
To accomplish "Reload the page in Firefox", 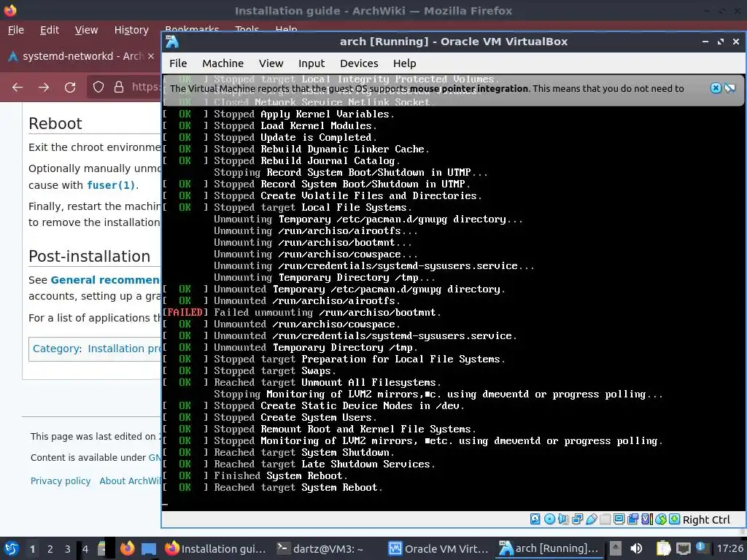I will tap(70, 87).
